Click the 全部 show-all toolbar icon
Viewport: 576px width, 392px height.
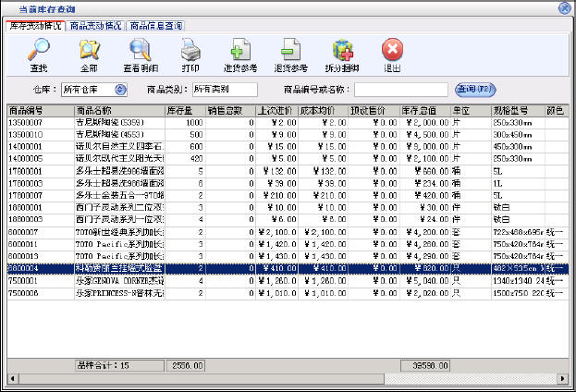click(89, 51)
